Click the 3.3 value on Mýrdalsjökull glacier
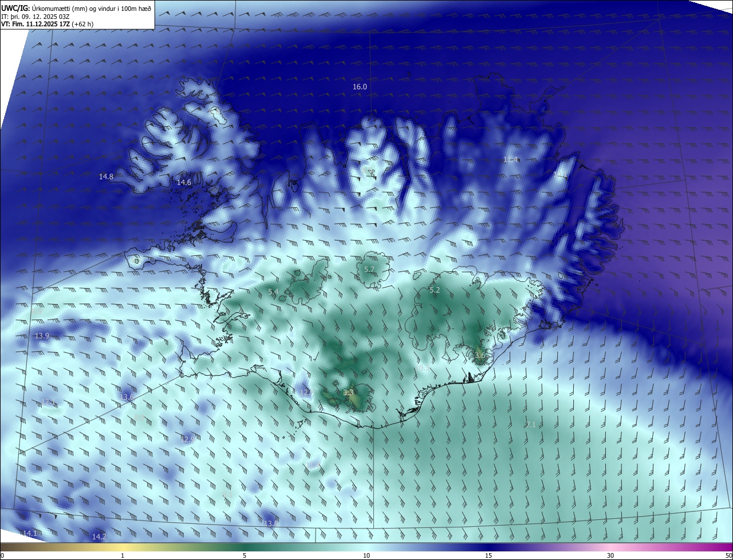Viewport: 733px width, 560px height. [x=348, y=392]
